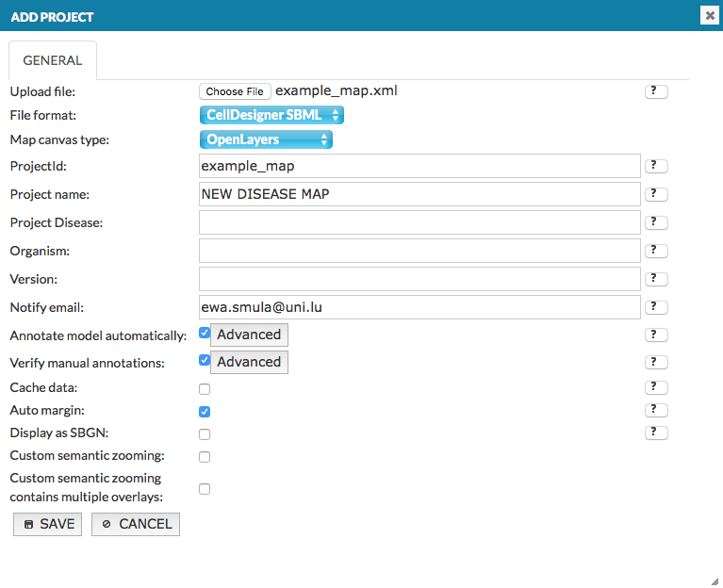The width and height of the screenshot is (723, 588).
Task: Enable Display as SBGN checkbox
Action: pyautogui.click(x=205, y=434)
